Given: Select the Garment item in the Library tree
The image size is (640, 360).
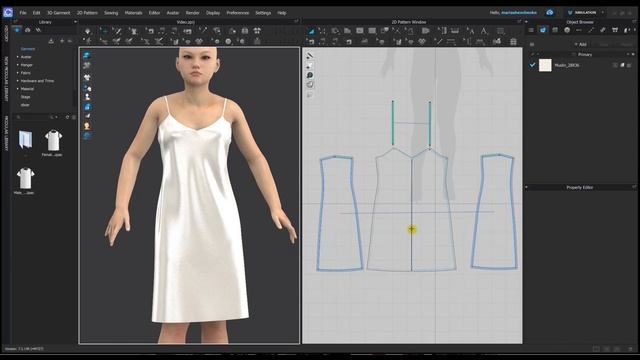Looking at the screenshot, I should [x=28, y=49].
